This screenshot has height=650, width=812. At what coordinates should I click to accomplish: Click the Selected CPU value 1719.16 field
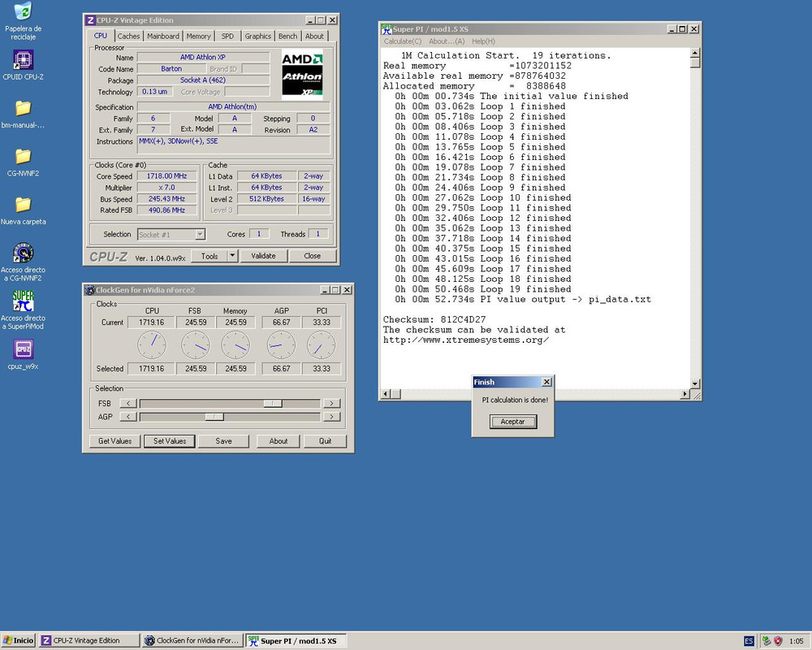tap(151, 369)
